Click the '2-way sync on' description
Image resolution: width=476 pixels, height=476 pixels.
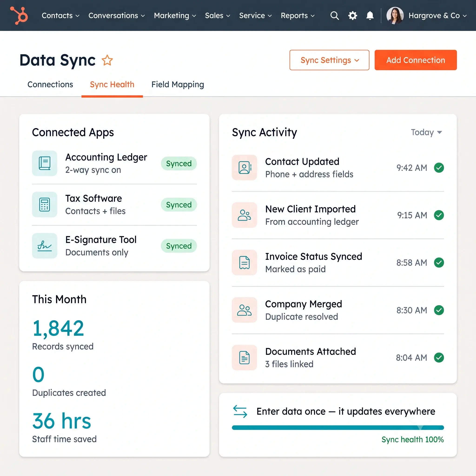pyautogui.click(x=93, y=170)
